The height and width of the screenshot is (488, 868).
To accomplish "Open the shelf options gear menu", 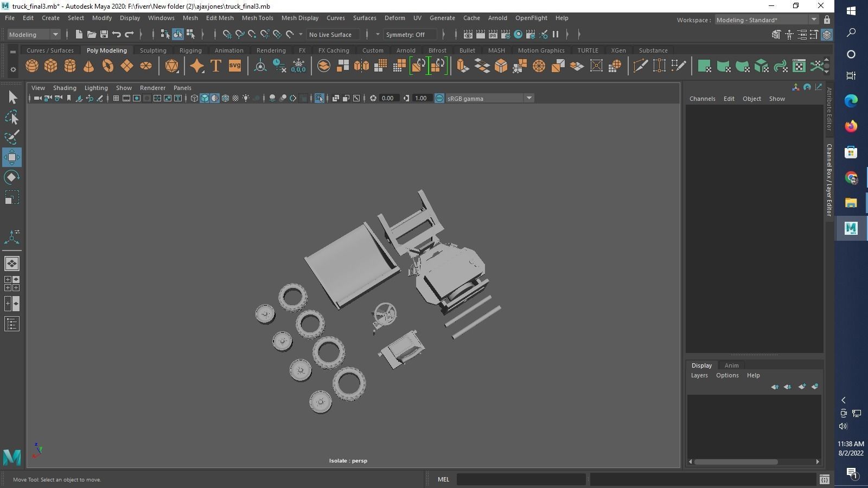I will point(13,69).
